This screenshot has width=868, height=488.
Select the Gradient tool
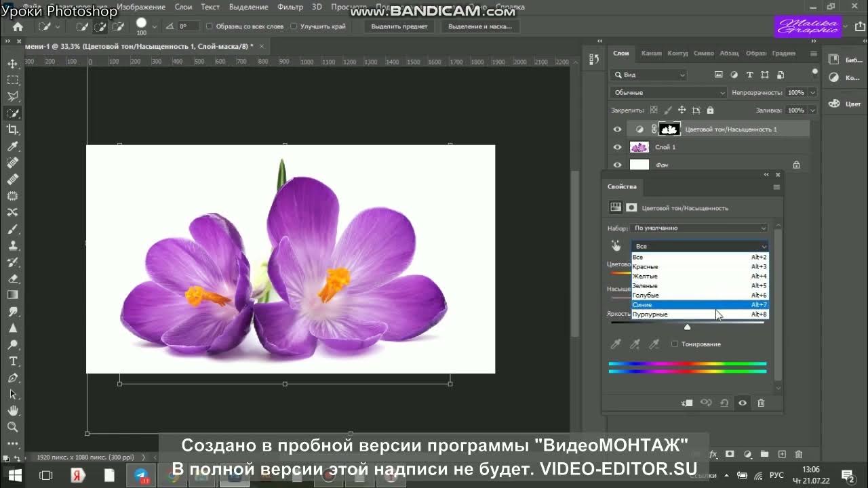click(x=13, y=295)
